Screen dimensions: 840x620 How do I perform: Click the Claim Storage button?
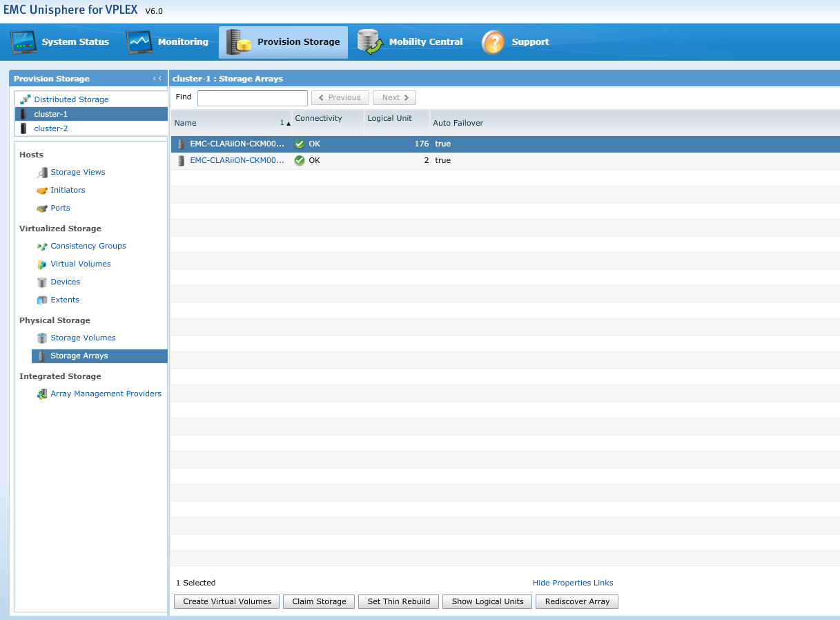[319, 601]
